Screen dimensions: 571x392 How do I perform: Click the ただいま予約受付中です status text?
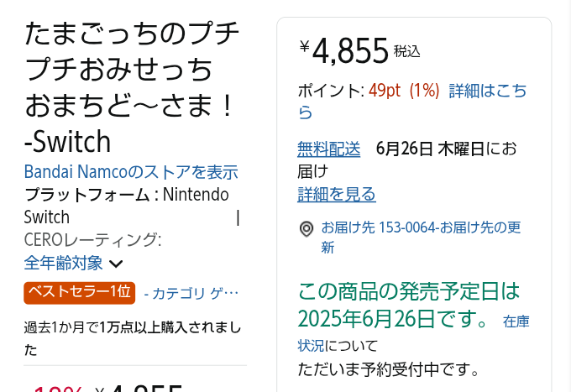tap(389, 369)
